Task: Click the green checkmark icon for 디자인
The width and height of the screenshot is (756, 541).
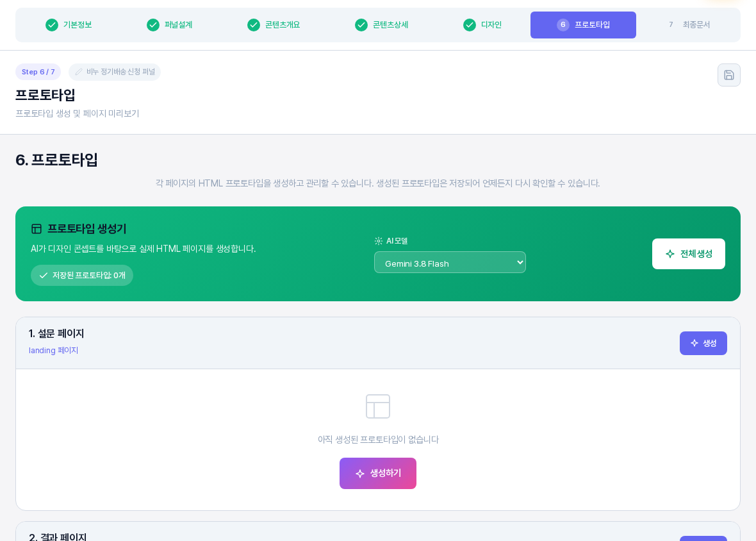Action: click(x=470, y=24)
